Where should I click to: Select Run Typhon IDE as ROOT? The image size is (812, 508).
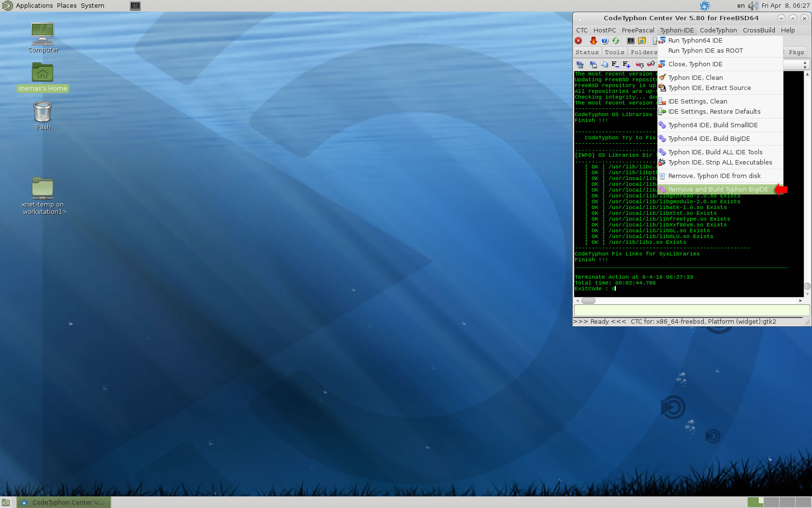720,51
